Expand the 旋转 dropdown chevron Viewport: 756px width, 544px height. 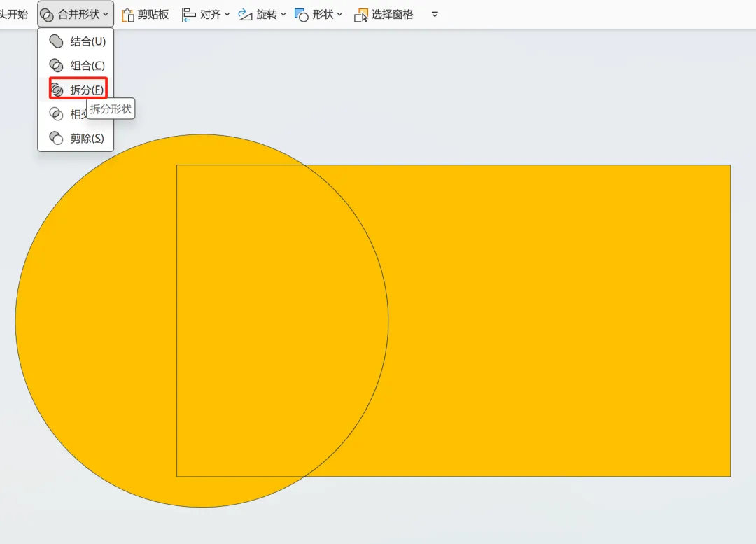(x=283, y=15)
